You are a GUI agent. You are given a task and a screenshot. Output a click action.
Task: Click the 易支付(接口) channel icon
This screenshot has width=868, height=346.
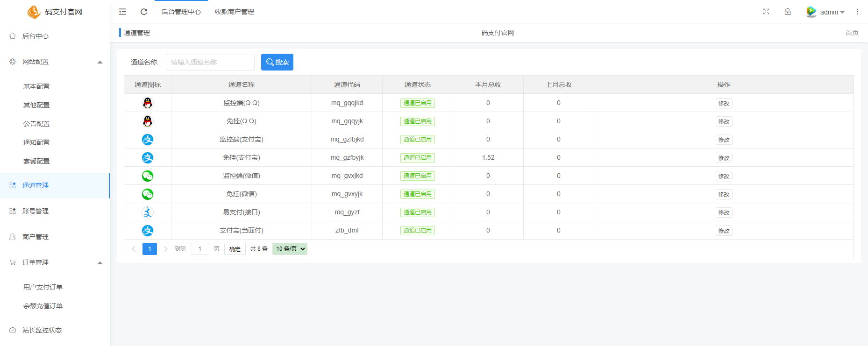148,212
